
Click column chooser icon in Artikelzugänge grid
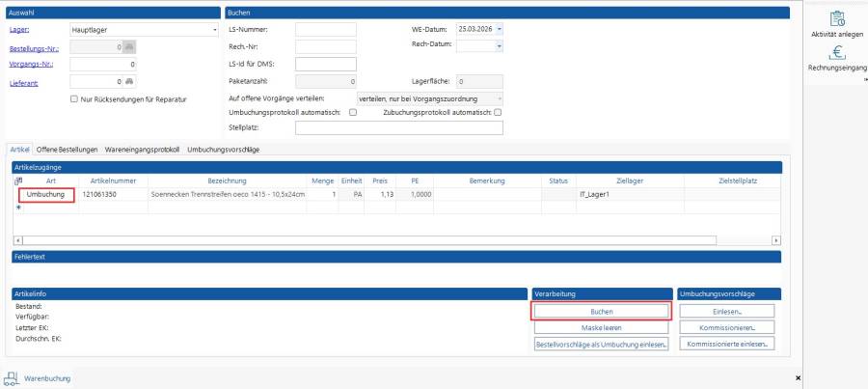tap(17, 180)
